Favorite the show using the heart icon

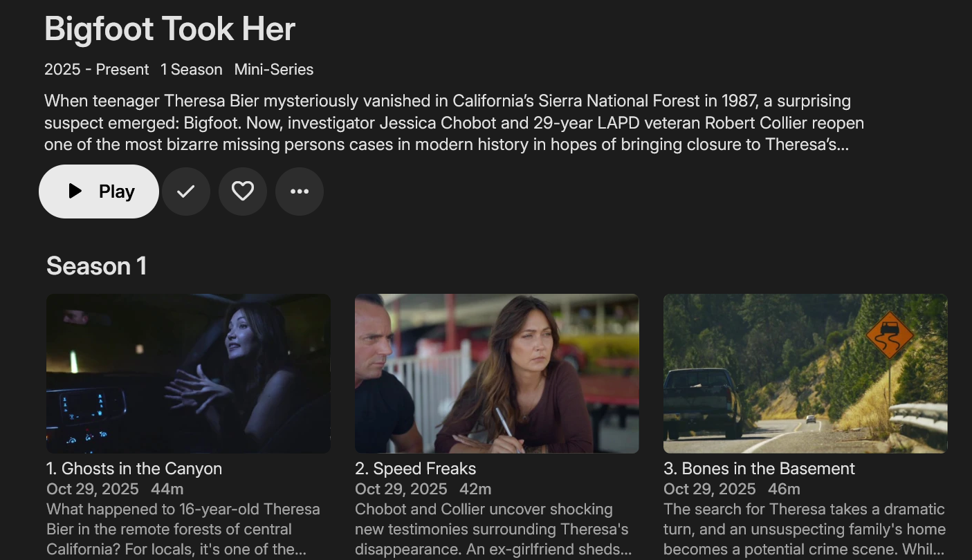click(243, 192)
